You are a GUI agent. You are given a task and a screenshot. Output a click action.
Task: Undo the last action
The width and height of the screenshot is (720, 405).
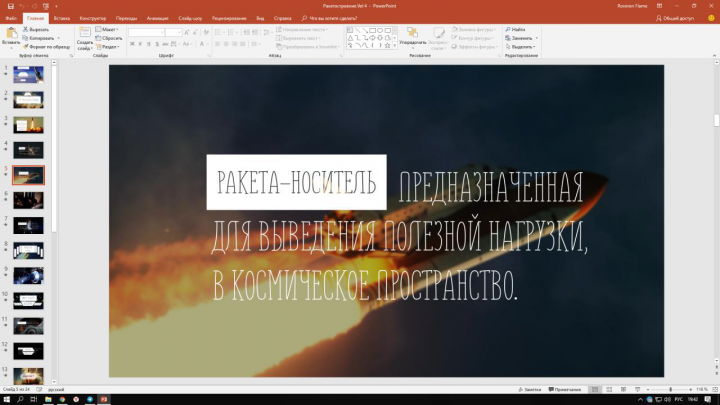tap(22, 6)
